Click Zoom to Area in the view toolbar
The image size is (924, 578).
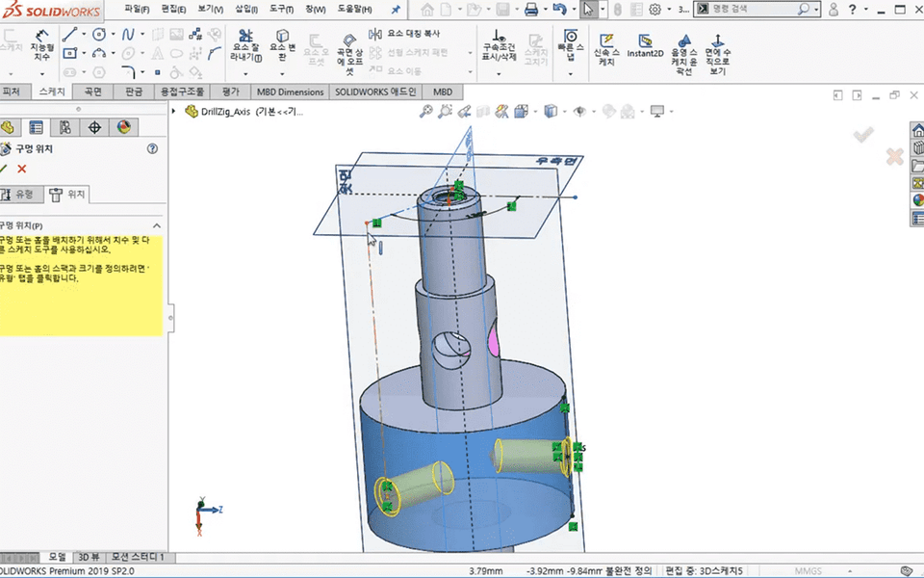445,111
